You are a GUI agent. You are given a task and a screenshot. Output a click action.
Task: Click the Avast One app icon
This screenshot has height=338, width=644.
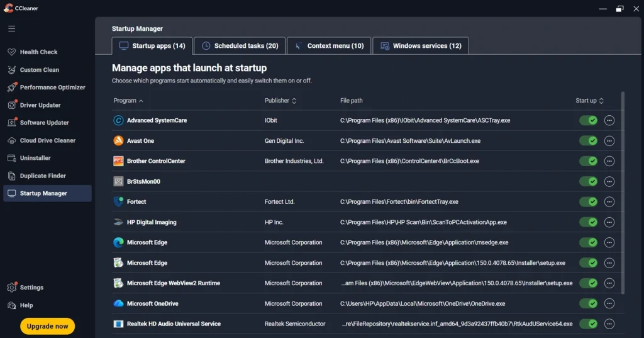point(118,140)
